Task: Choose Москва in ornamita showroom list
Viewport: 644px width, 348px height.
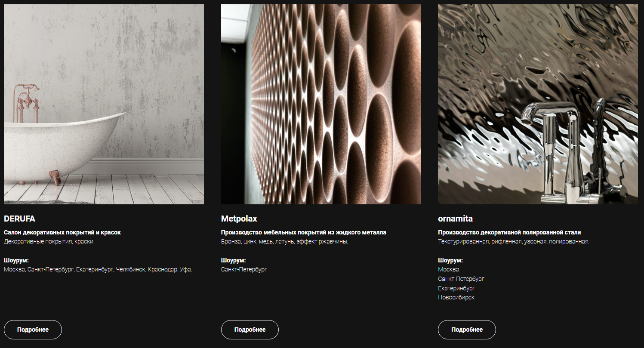Action: click(448, 270)
